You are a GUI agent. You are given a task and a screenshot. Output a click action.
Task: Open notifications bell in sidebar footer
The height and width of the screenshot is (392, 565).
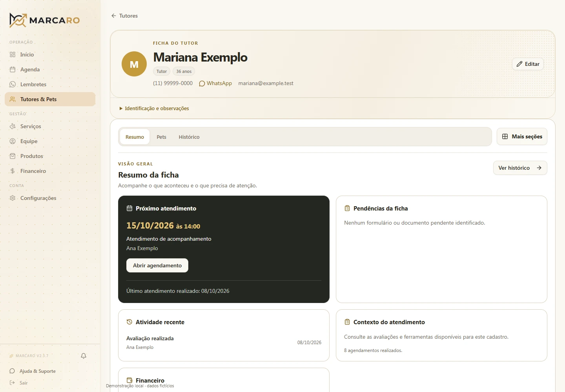(84, 356)
